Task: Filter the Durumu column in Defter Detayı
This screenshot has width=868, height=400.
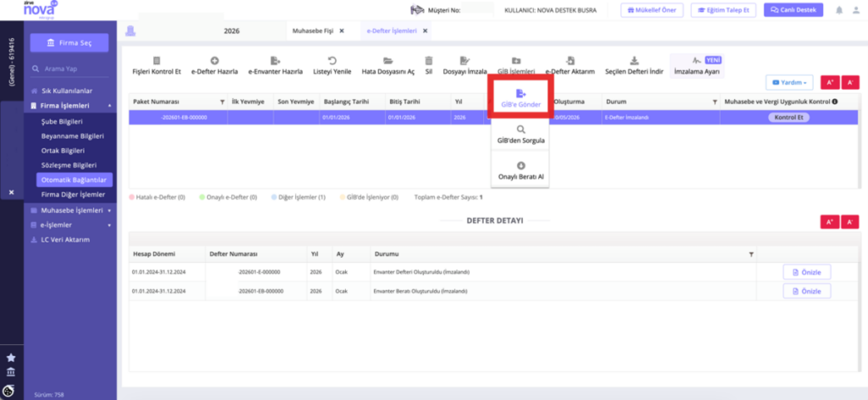Action: [751, 254]
